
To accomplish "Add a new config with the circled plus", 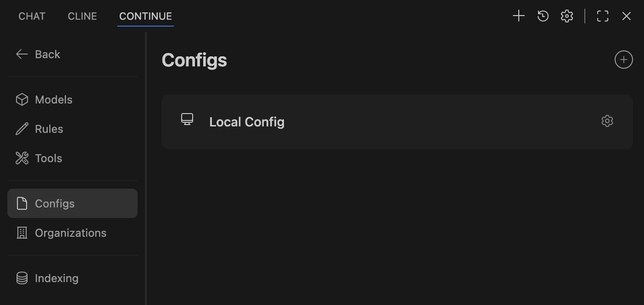I will tap(623, 59).
